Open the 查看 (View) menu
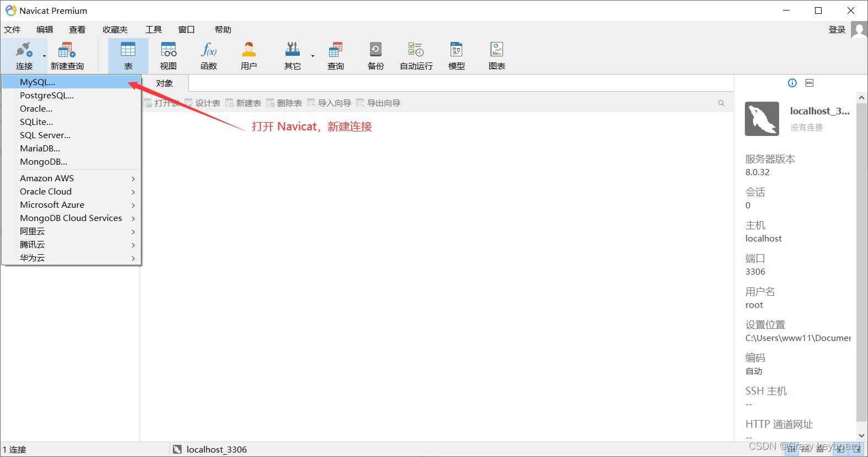Screen dimensions: 868x457 click(x=77, y=30)
